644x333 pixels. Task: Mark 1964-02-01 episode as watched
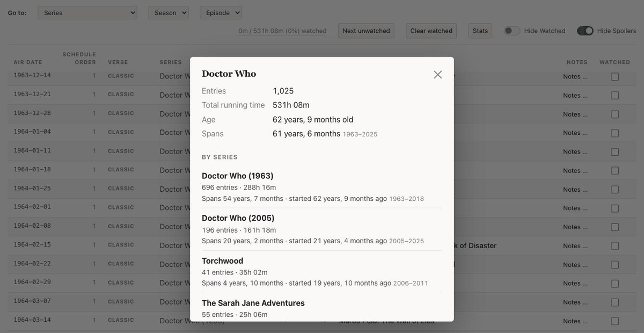(x=615, y=208)
